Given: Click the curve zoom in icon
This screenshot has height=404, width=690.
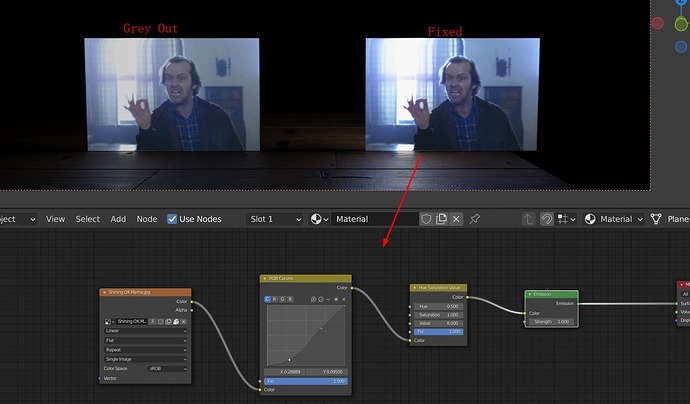Looking at the screenshot, I should 313,299.
